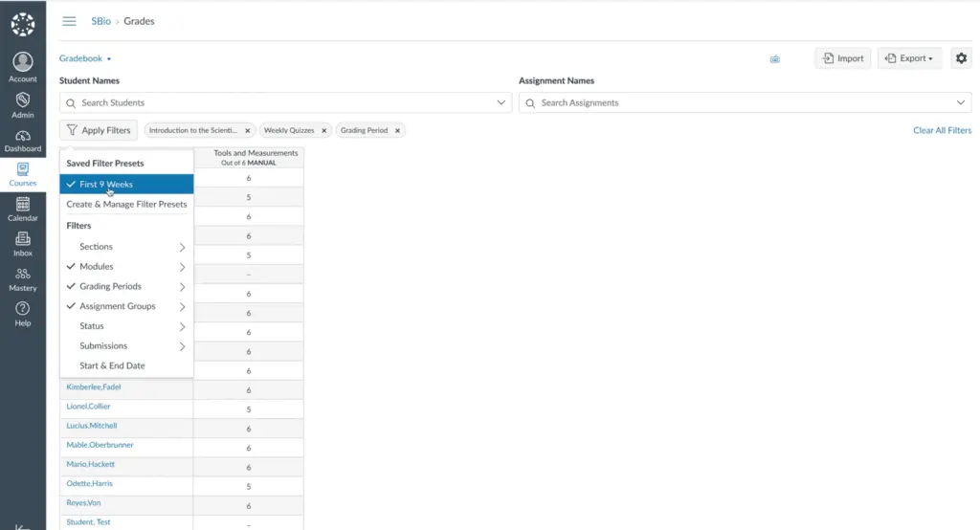Collapse the global navigation sidebar arrow
The height and width of the screenshot is (530, 980).
pos(23,526)
